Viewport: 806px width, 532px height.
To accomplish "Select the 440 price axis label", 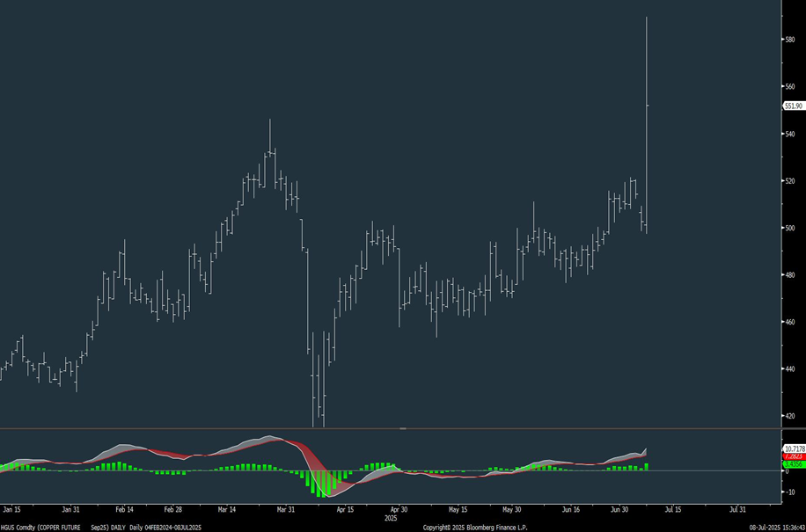I will coord(790,368).
